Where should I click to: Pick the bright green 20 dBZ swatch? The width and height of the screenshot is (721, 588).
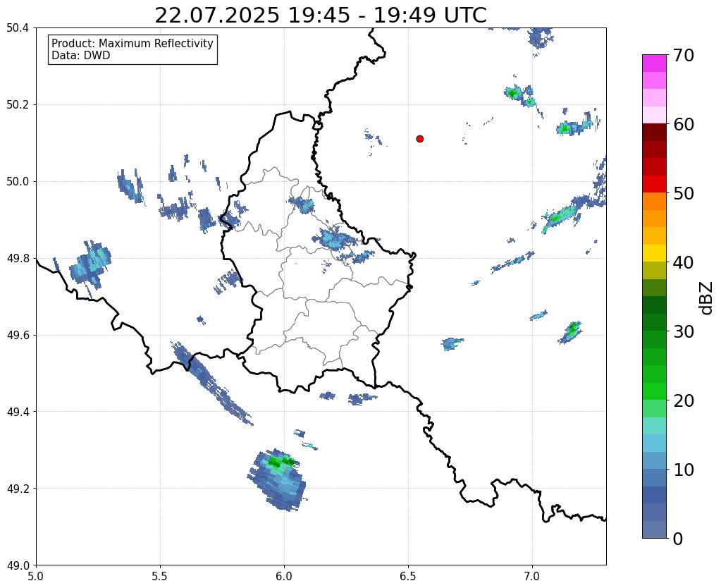coord(654,391)
